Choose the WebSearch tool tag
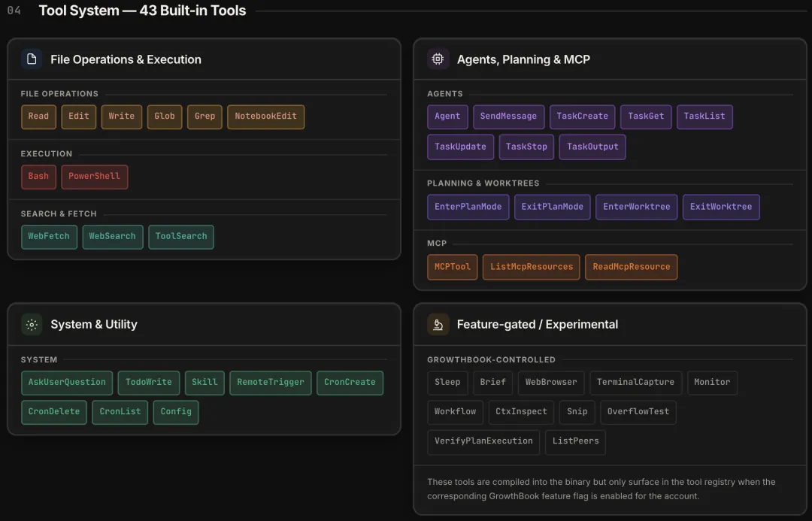Screen dimensions: 812x521 coord(112,237)
